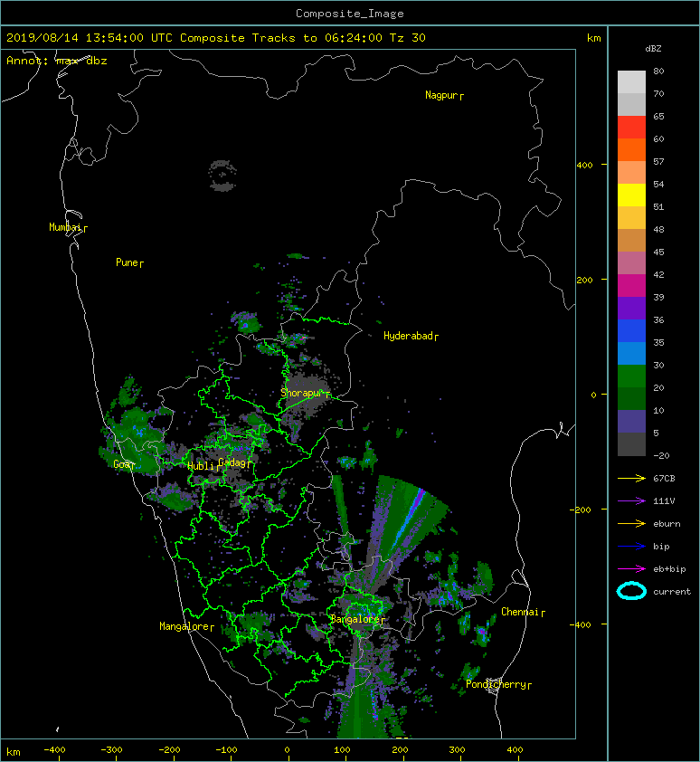This screenshot has width=700, height=762.
Task: Click the Mangalore city label
Action: point(184,626)
